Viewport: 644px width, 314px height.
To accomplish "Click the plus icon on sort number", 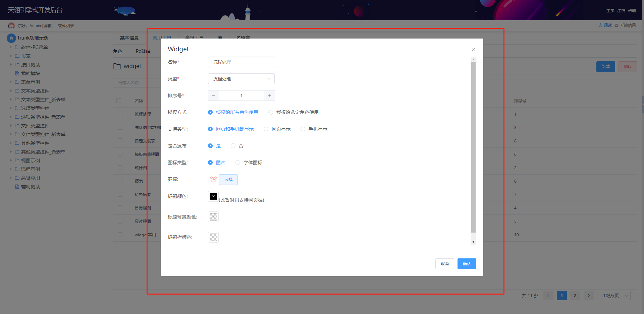I will tap(269, 96).
